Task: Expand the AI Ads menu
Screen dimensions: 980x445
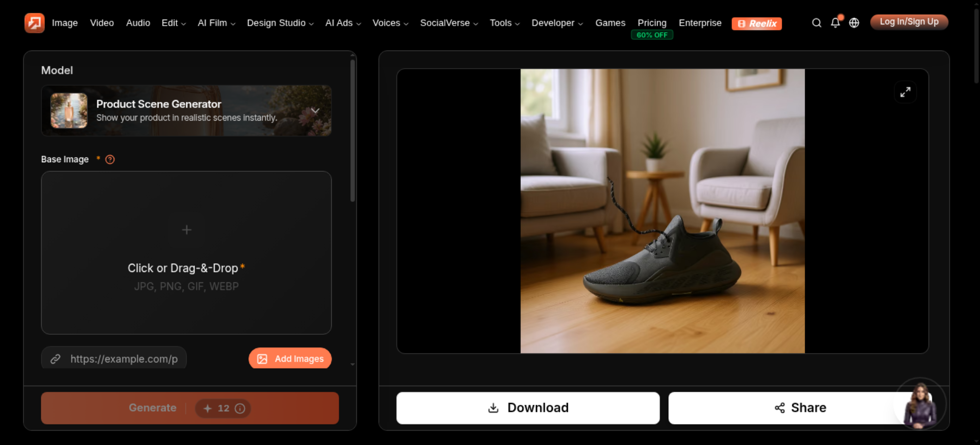Action: click(x=343, y=23)
